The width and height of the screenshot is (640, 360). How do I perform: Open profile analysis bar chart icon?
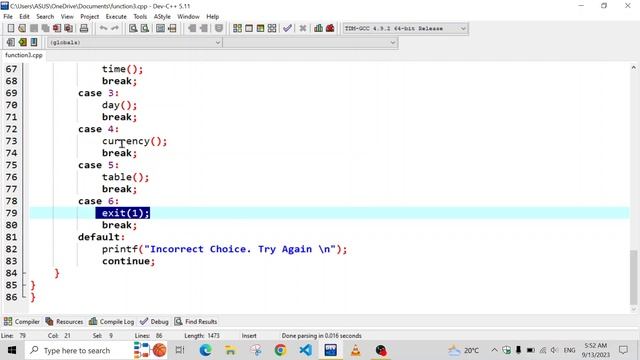[318, 28]
